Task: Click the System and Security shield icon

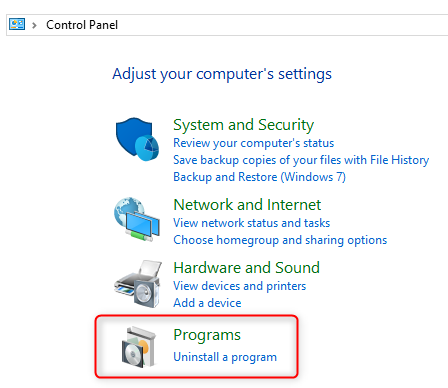Action: tap(137, 139)
